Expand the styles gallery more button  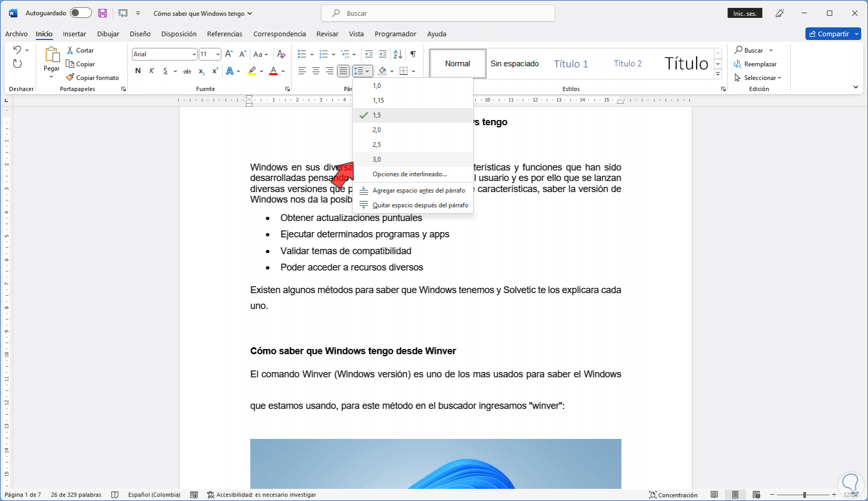(x=718, y=74)
